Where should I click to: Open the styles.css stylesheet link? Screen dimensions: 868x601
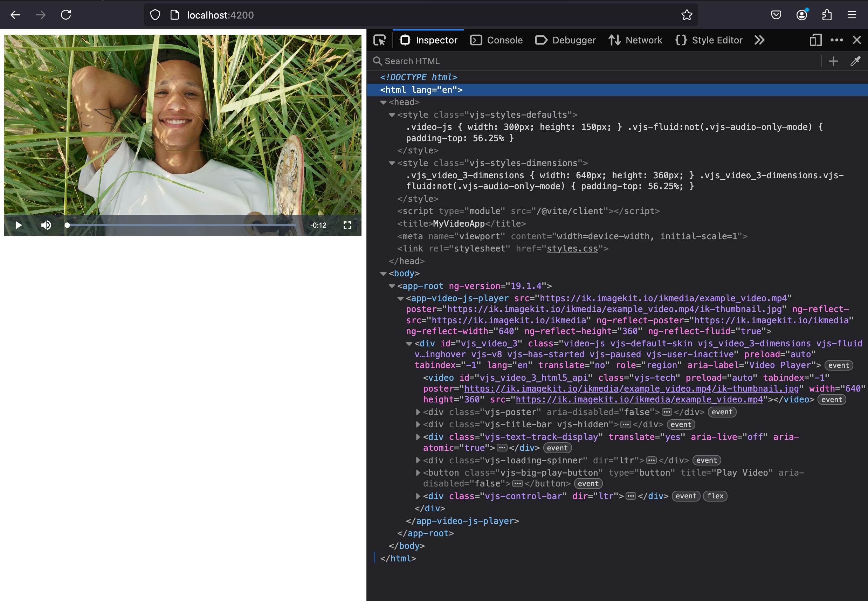[x=572, y=248]
